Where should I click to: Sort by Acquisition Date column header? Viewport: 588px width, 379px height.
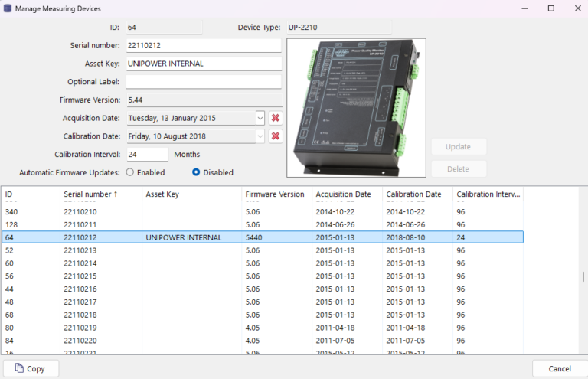click(x=348, y=194)
